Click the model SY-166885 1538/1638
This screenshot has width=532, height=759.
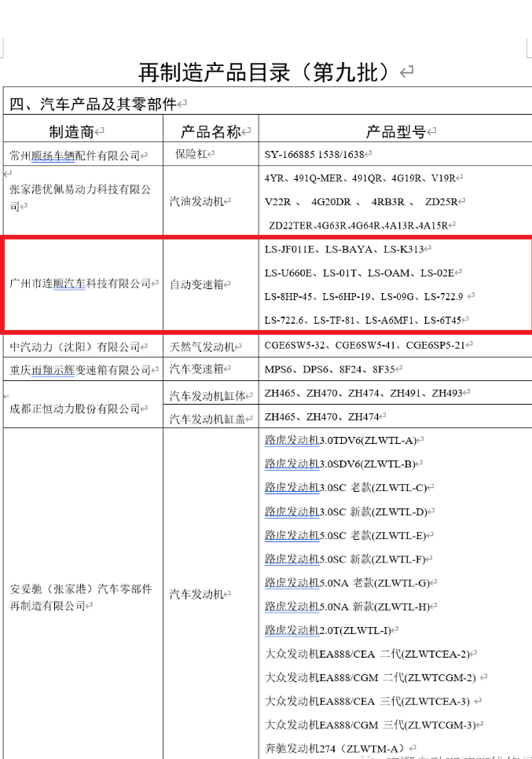(314, 154)
